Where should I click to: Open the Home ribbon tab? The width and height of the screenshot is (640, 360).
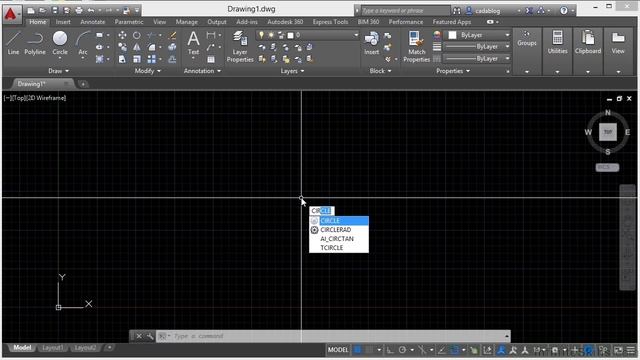click(38, 22)
